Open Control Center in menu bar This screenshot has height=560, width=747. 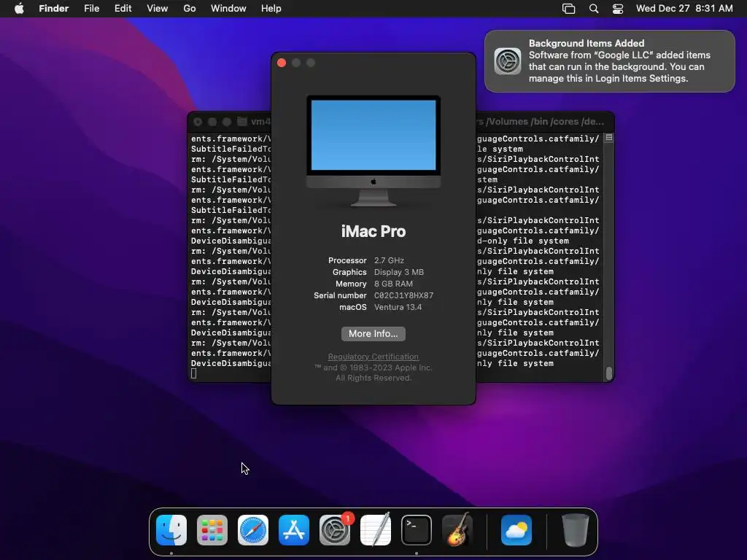(618, 9)
